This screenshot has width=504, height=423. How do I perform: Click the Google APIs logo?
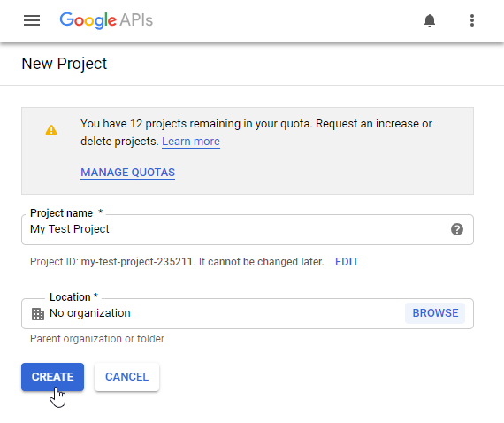106,20
